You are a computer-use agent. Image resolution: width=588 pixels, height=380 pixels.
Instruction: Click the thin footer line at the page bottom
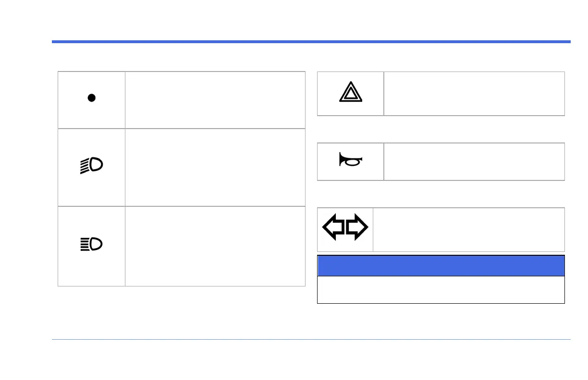pyautogui.click(x=311, y=340)
